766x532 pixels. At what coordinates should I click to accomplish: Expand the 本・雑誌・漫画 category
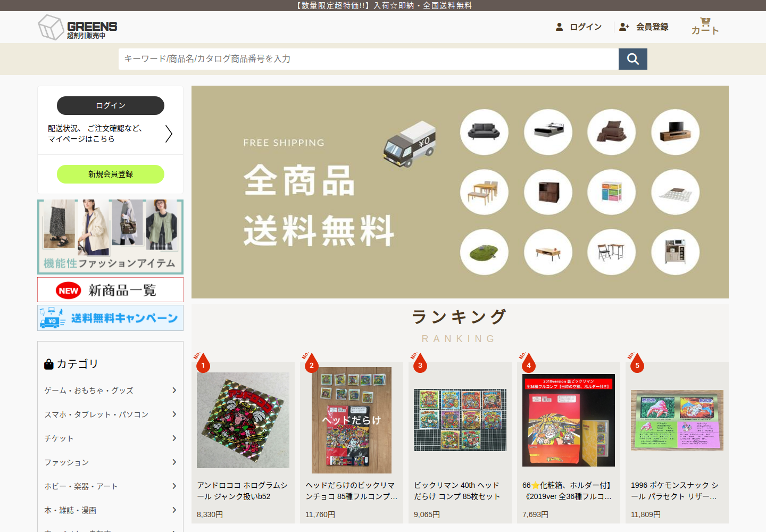(111, 510)
